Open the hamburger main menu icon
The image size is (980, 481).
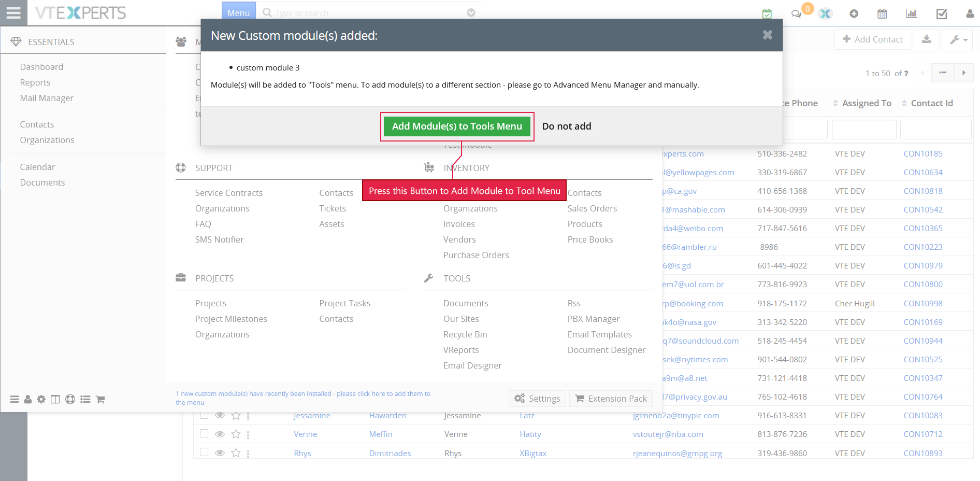(x=13, y=12)
